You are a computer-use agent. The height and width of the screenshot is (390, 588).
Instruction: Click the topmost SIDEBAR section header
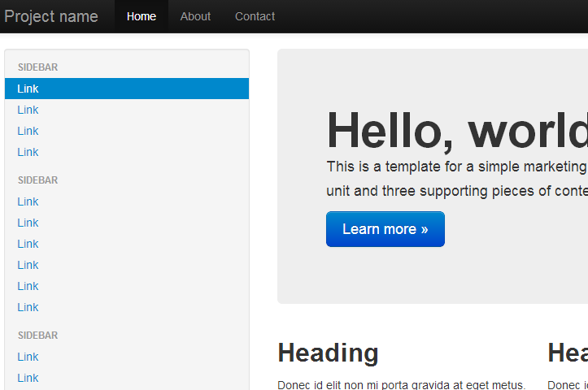click(x=38, y=67)
